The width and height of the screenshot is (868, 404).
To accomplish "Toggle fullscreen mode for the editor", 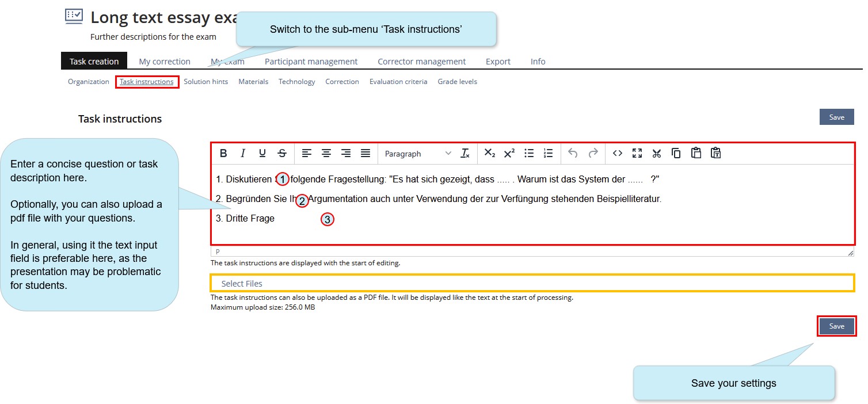I will point(637,153).
